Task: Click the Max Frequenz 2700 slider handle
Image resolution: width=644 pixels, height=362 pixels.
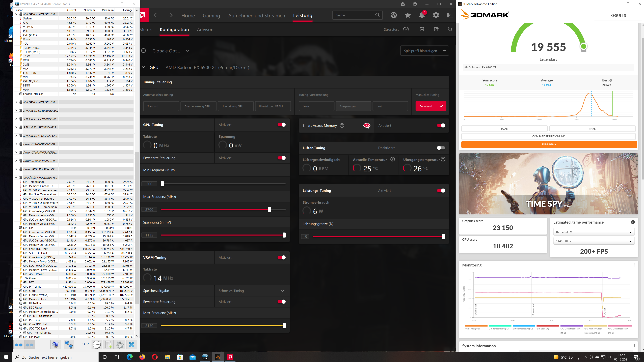Action: 269,209
